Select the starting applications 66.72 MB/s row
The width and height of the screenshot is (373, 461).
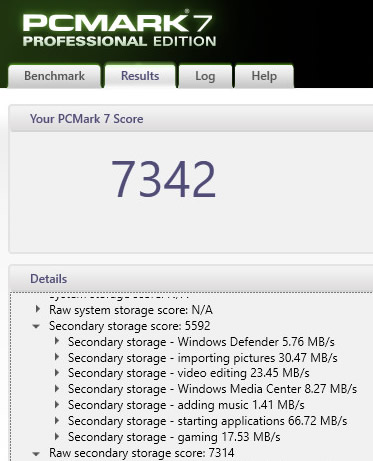click(x=208, y=421)
